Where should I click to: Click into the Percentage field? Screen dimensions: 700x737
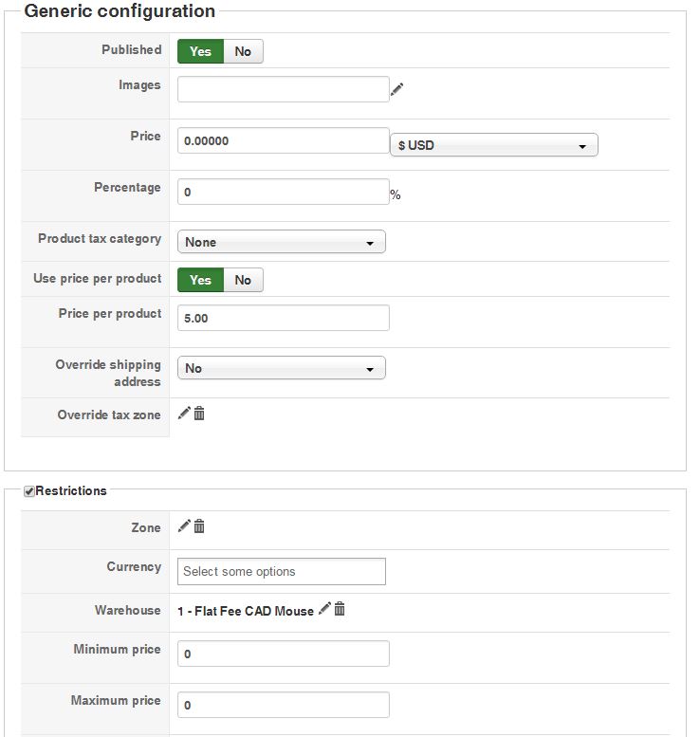point(283,192)
